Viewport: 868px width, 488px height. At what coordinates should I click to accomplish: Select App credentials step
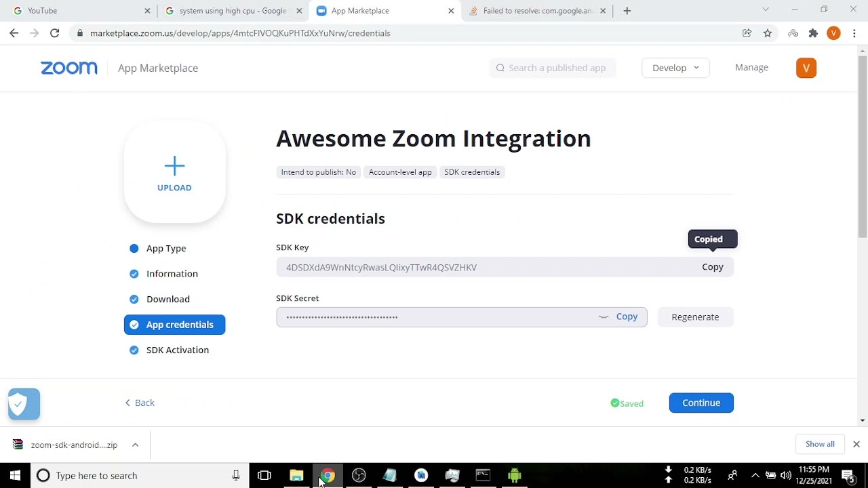pos(174,325)
